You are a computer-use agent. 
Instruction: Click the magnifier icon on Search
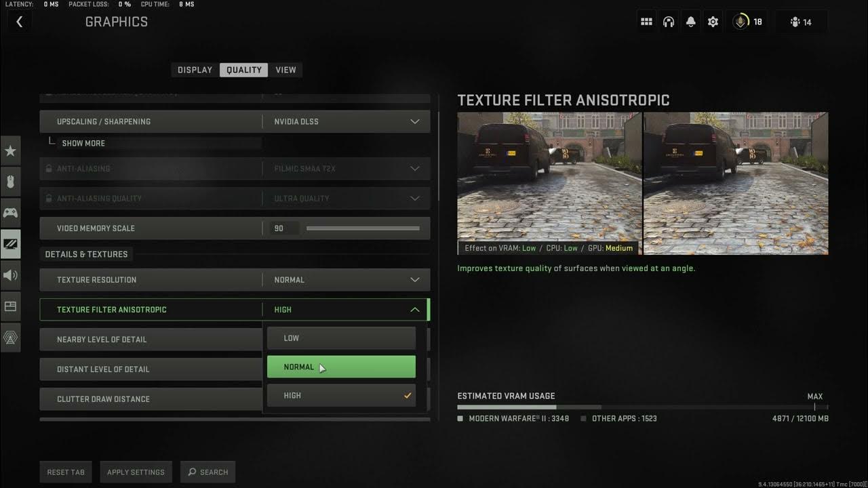coord(192,472)
